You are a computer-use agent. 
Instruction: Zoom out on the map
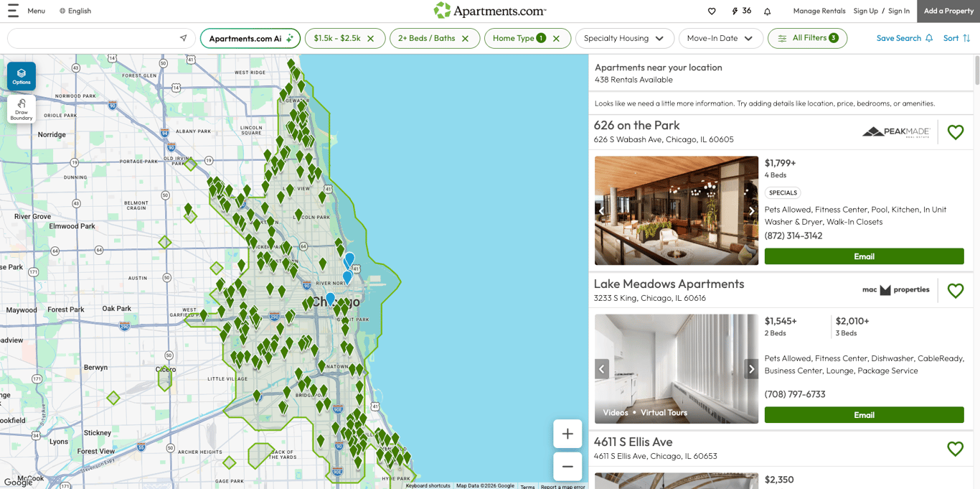tap(567, 467)
